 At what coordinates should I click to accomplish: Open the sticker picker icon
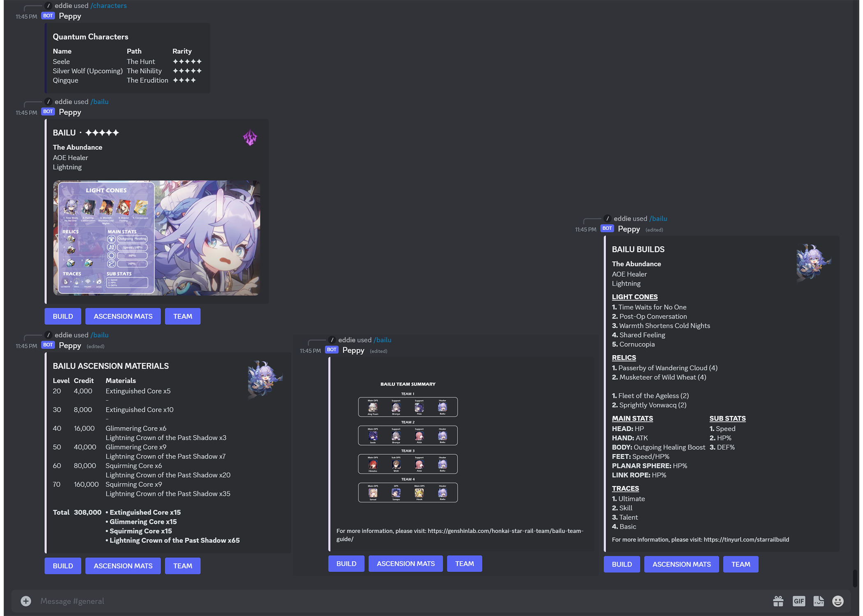[818, 601]
